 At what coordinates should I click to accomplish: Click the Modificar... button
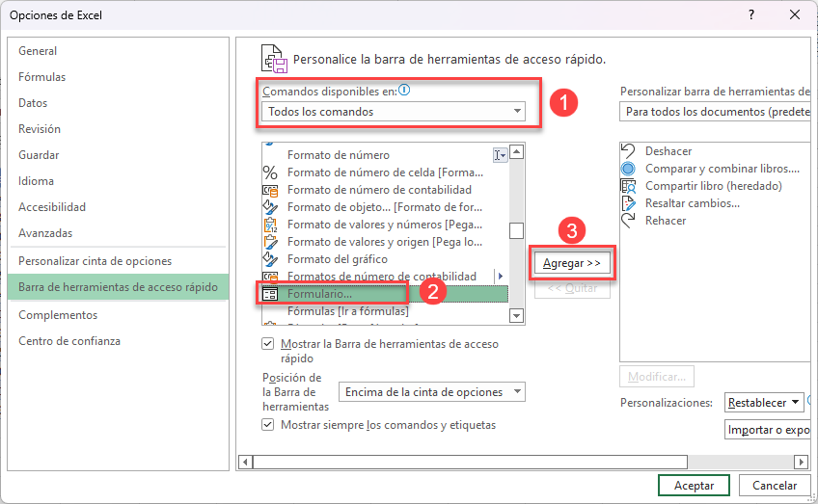(x=657, y=377)
